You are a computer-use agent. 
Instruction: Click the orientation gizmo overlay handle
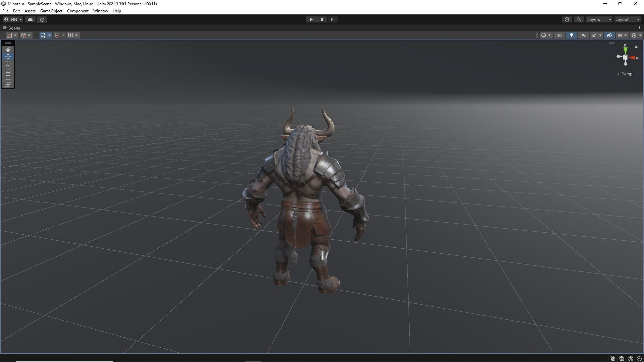click(x=611, y=43)
